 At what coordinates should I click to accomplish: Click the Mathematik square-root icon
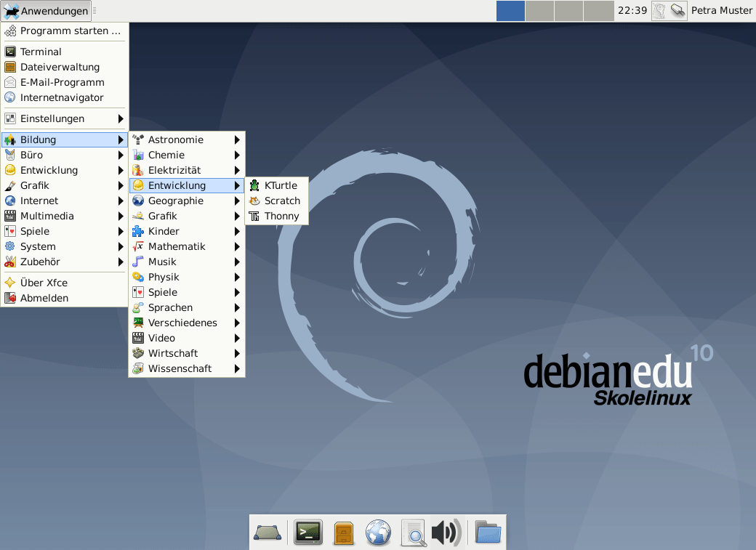pos(138,247)
